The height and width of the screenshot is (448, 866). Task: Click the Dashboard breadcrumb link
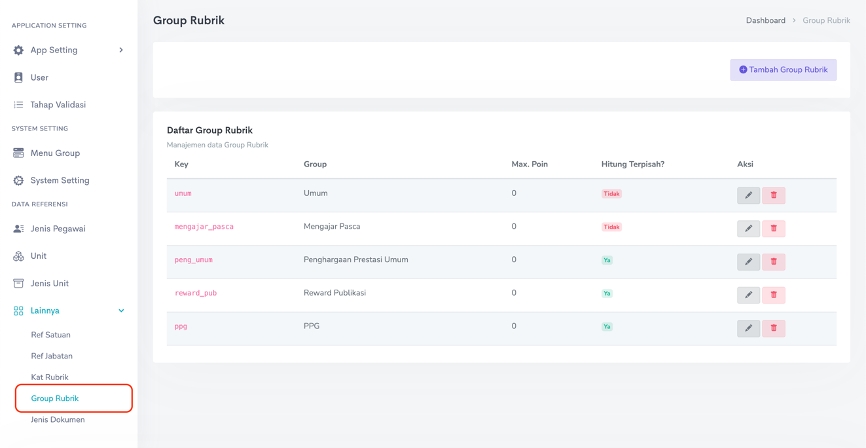[766, 21]
